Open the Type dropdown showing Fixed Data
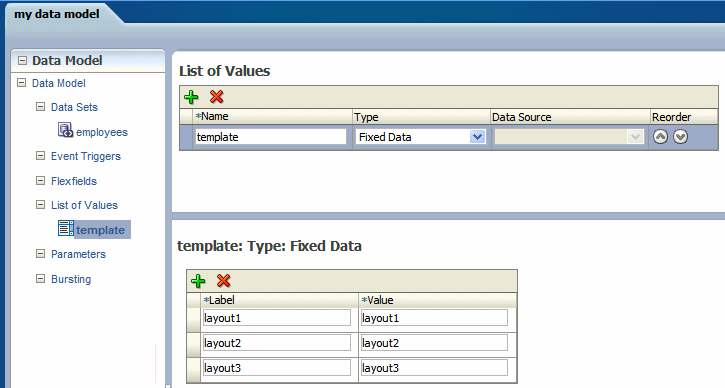725x388 pixels. pyautogui.click(x=477, y=137)
